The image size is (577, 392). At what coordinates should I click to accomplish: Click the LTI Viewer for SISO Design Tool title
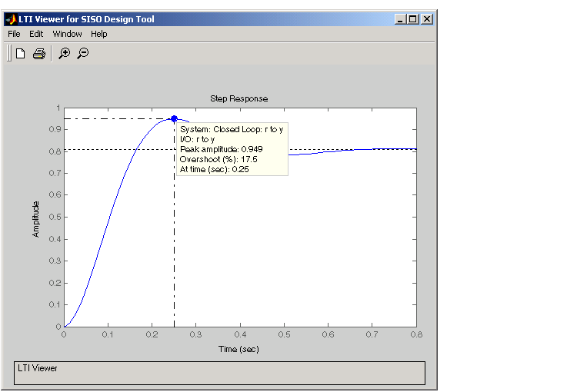[x=86, y=19]
